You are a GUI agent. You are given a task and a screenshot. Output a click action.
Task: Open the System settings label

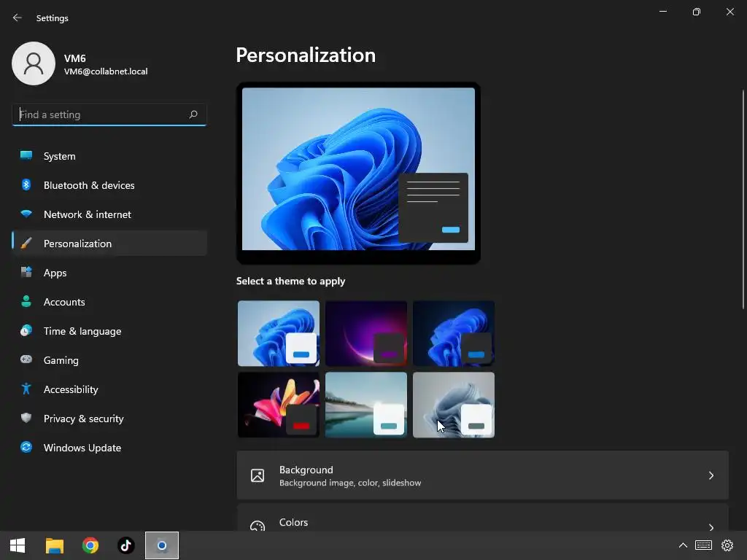pyautogui.click(x=60, y=156)
